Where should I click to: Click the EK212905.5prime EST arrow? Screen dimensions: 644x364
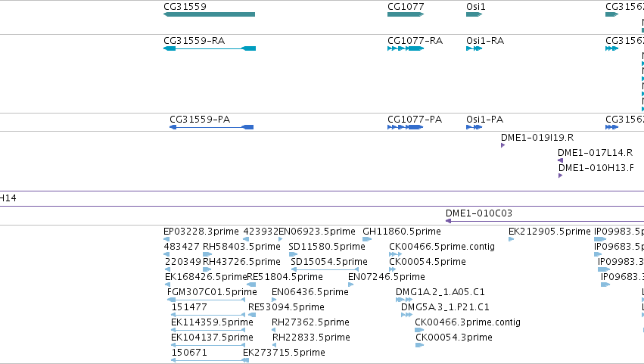pyautogui.click(x=512, y=239)
